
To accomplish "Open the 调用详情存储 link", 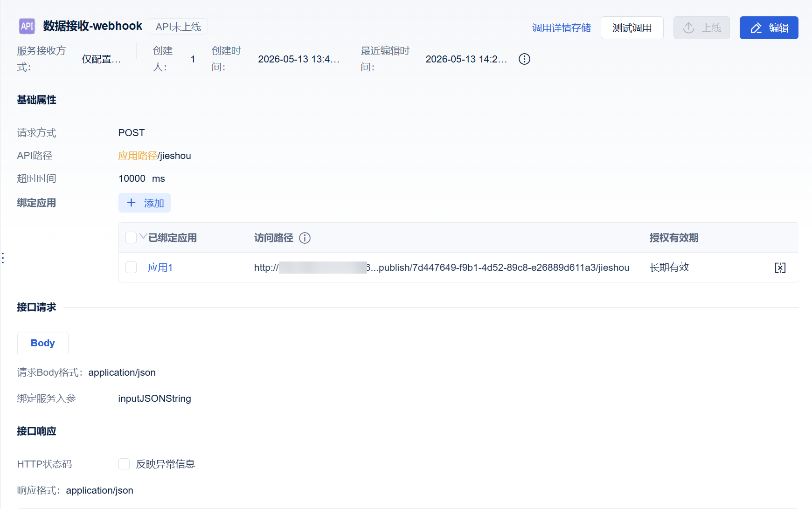I will pos(562,28).
